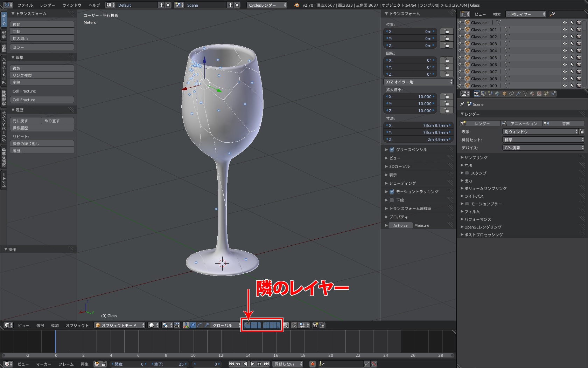This screenshot has height=368, width=588.
Task: Open the Material properties sphere icon
Action: tap(532, 94)
